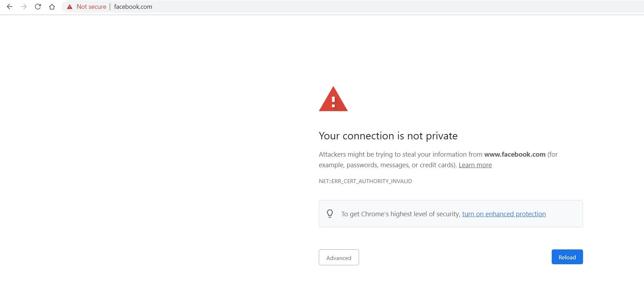Open the 'Learn more' link

click(x=475, y=165)
